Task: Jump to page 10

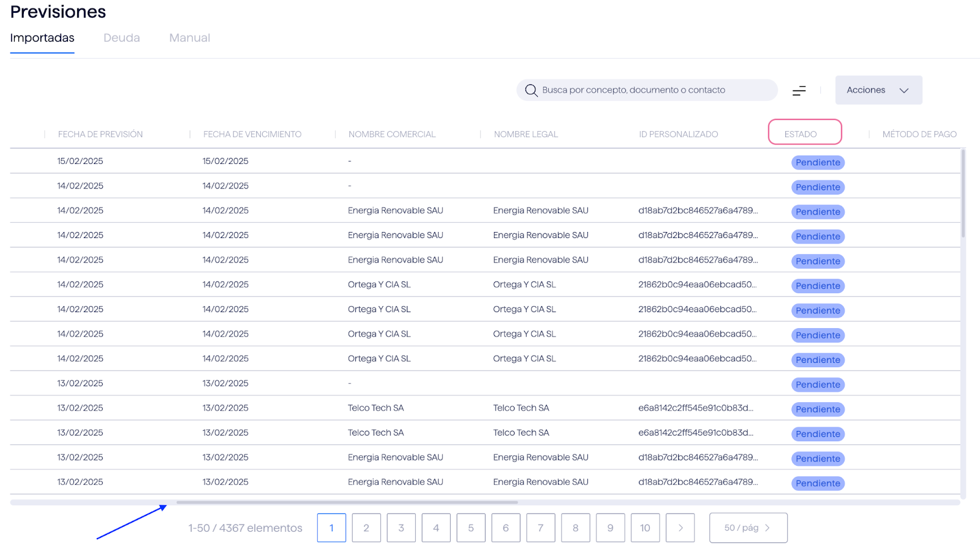Action: click(645, 528)
